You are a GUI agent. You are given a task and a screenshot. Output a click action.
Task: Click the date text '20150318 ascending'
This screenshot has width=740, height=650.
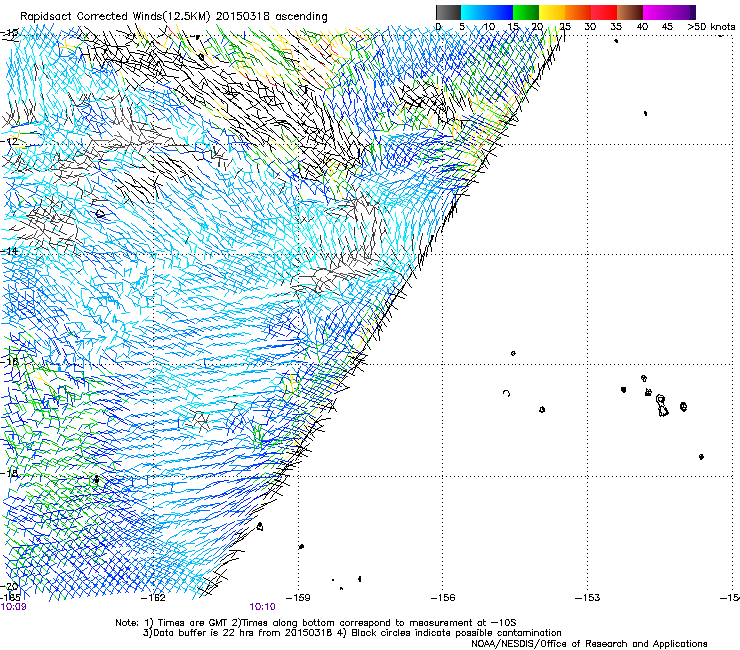271,16
